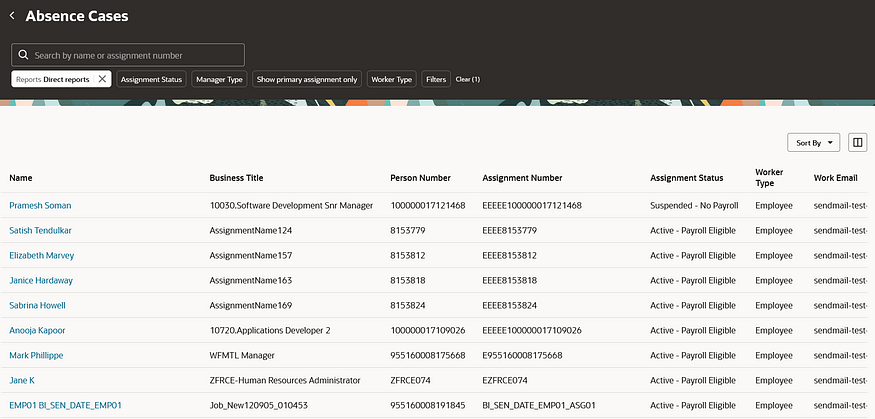Open Mark Phillippe's record

click(37, 355)
